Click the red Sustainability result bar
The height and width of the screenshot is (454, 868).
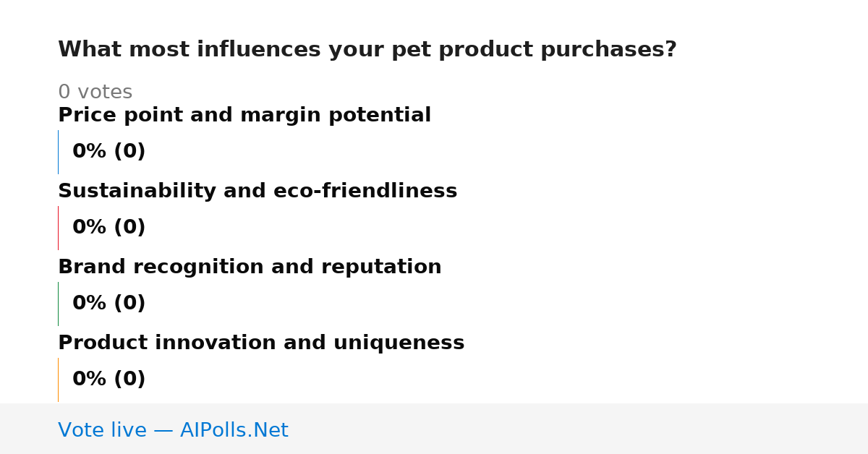coord(58,228)
